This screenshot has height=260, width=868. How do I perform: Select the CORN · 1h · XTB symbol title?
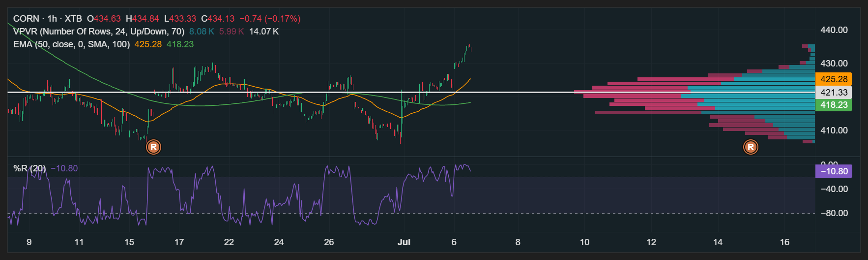click(48, 19)
